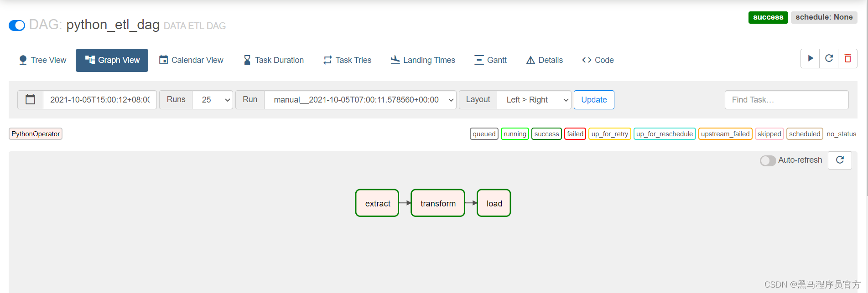868x293 pixels.
Task: Click the load task node
Action: [x=494, y=203]
